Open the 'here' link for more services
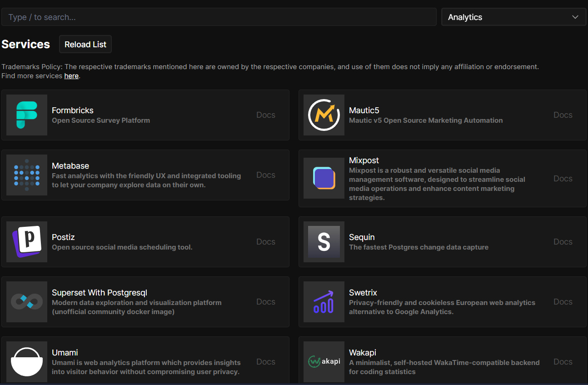The image size is (588, 385). click(71, 75)
